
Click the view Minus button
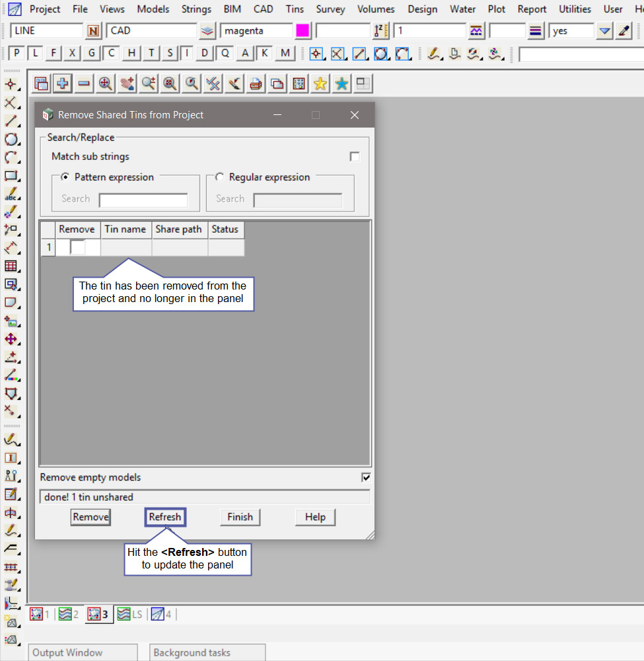click(x=84, y=83)
